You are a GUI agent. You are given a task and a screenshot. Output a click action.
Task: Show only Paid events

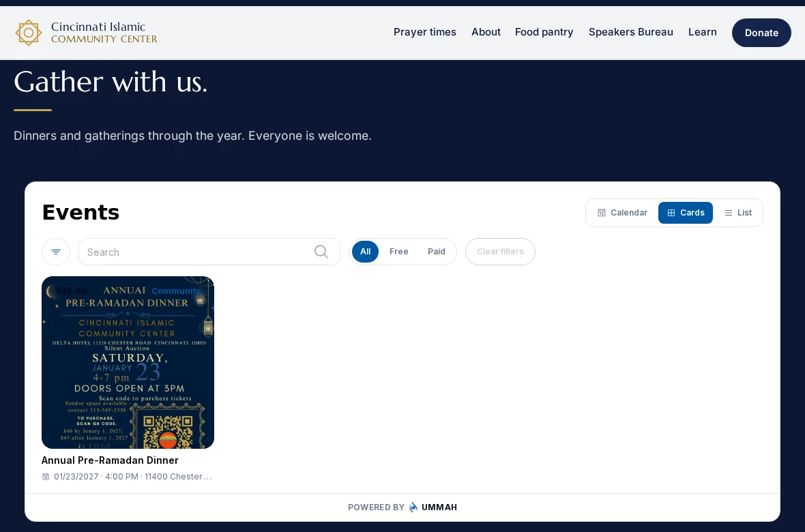[437, 252]
